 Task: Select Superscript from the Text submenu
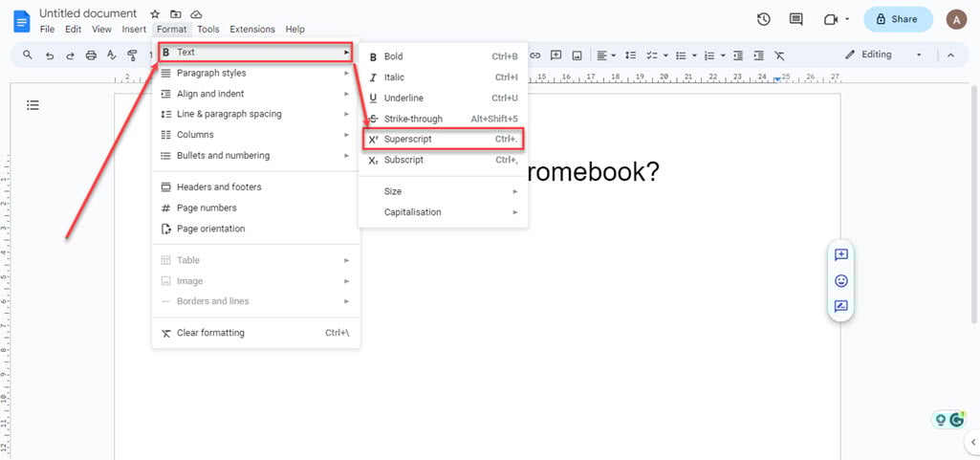pyautogui.click(x=443, y=140)
